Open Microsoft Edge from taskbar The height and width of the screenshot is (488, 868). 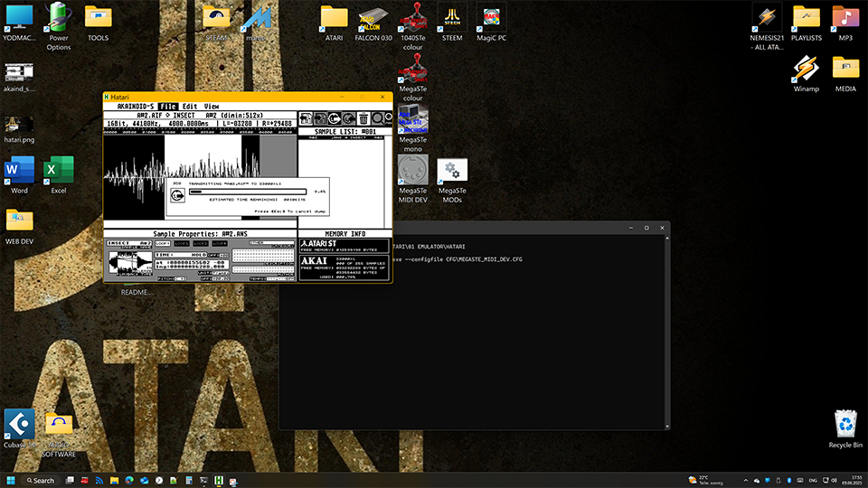click(129, 480)
